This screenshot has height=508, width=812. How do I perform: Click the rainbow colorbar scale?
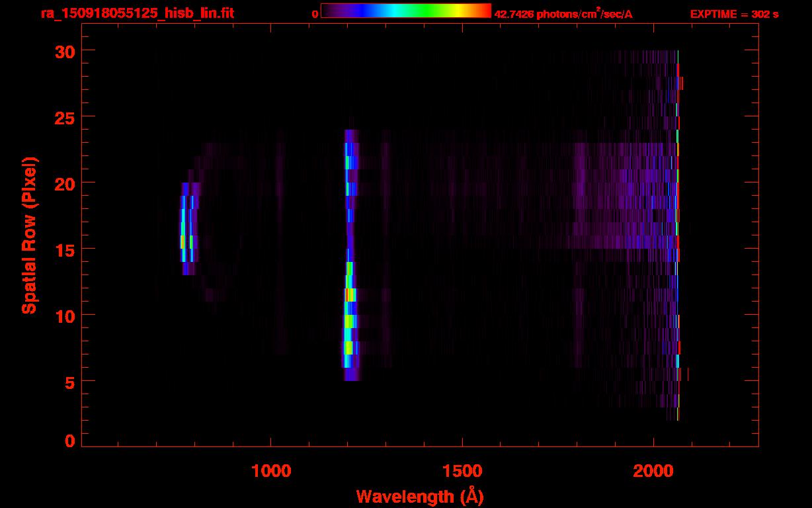[406, 11]
